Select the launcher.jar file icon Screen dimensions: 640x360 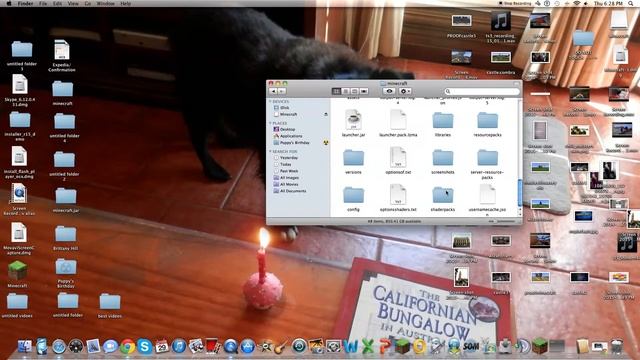point(353,120)
